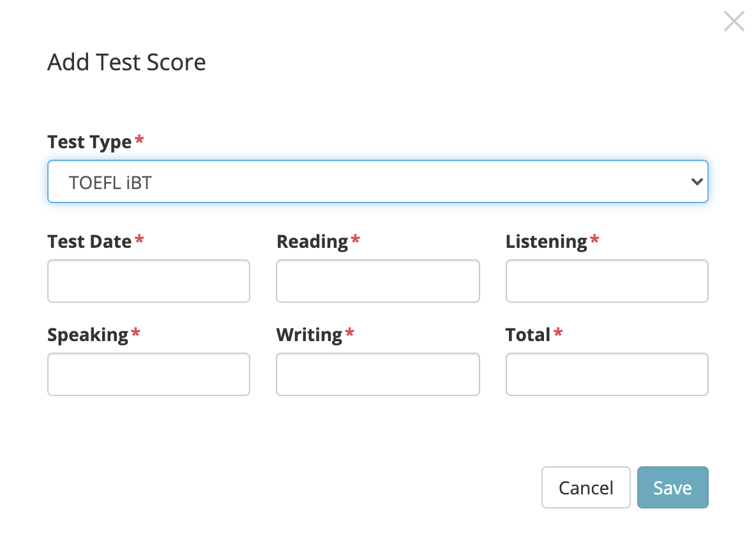Click the Writing score input
Screen dimensions: 756x557
377,374
